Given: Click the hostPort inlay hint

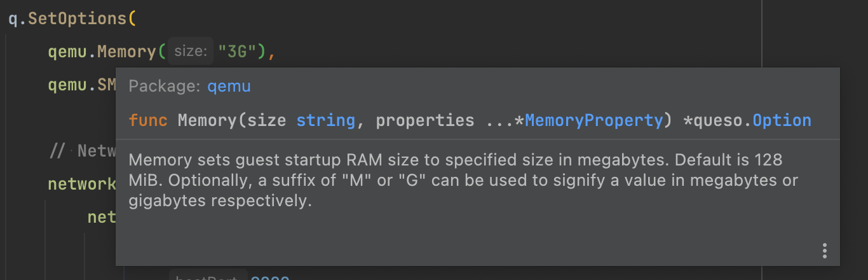Looking at the screenshot, I should [x=207, y=277].
